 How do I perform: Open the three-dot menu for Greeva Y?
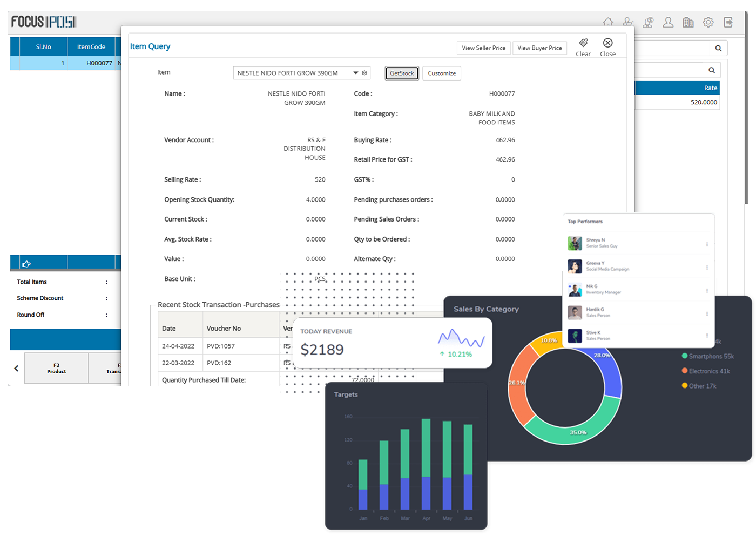click(707, 267)
